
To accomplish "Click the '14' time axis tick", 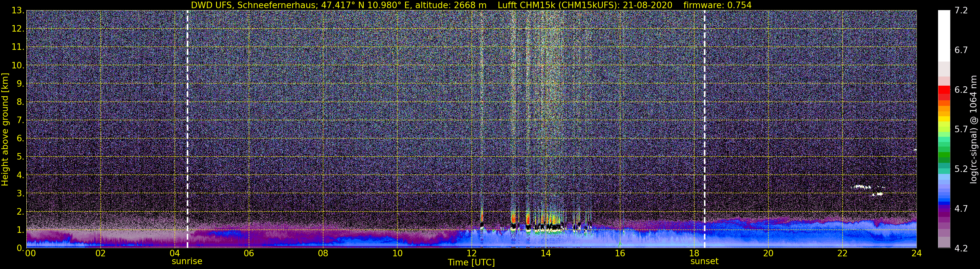I will (x=545, y=253).
